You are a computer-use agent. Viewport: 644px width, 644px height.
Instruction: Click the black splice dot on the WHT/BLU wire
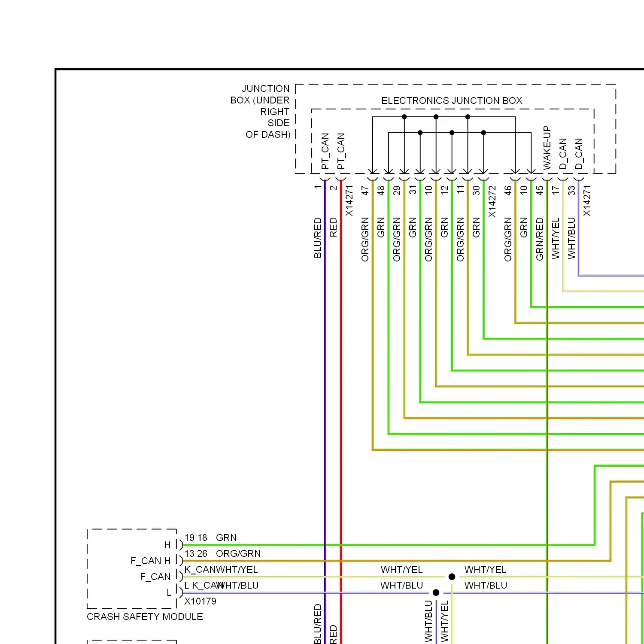pyautogui.click(x=436, y=592)
